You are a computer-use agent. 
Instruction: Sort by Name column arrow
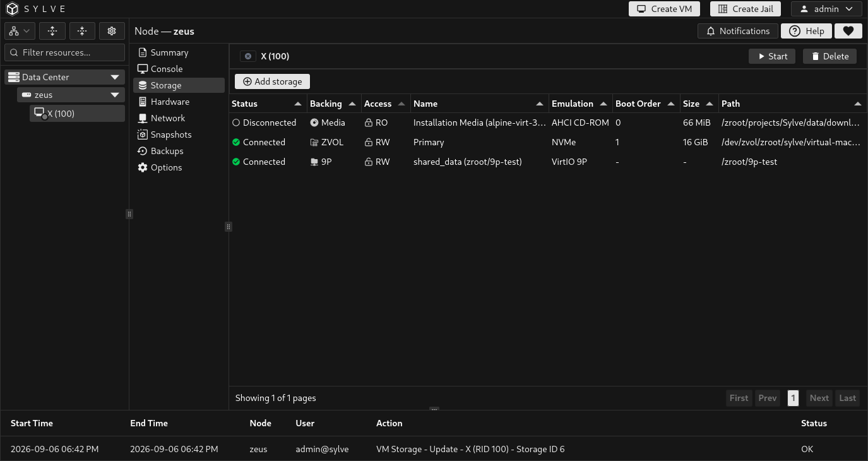point(540,104)
